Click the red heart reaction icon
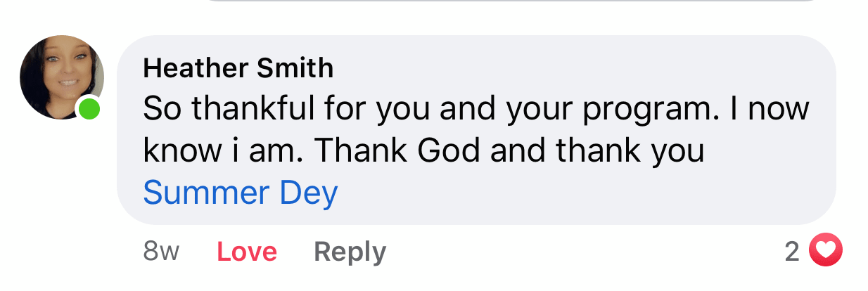Viewport: 868px width, 291px height. coord(826,251)
